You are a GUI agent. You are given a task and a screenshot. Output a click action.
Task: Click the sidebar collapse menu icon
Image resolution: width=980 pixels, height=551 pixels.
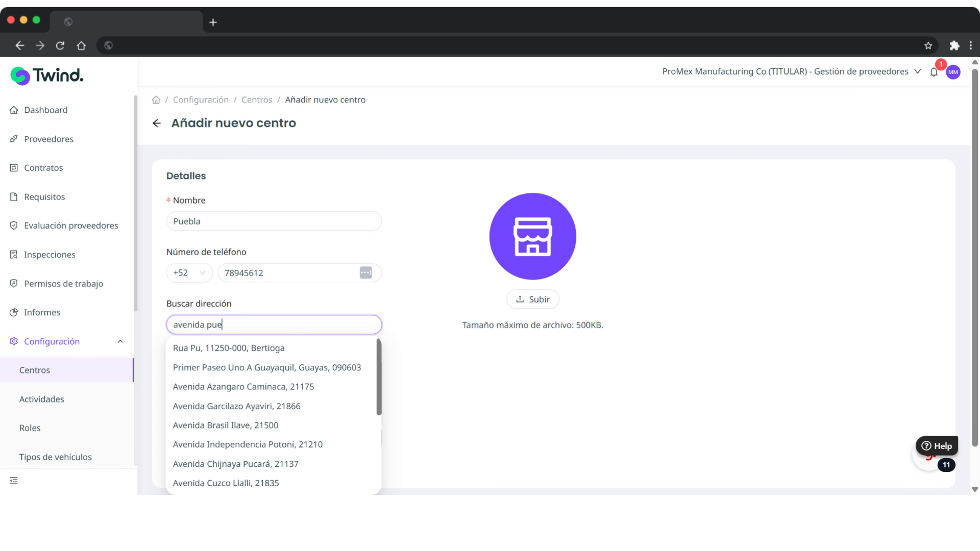(14, 481)
